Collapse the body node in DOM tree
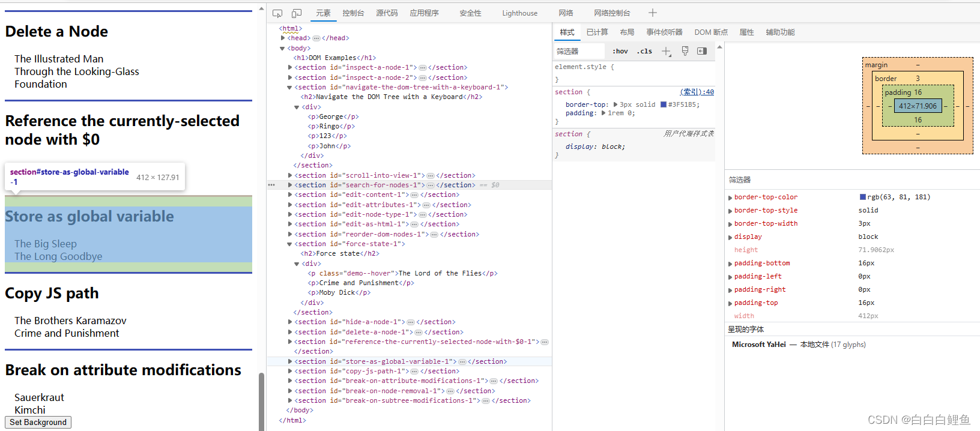This screenshot has height=431, width=980. (x=282, y=49)
